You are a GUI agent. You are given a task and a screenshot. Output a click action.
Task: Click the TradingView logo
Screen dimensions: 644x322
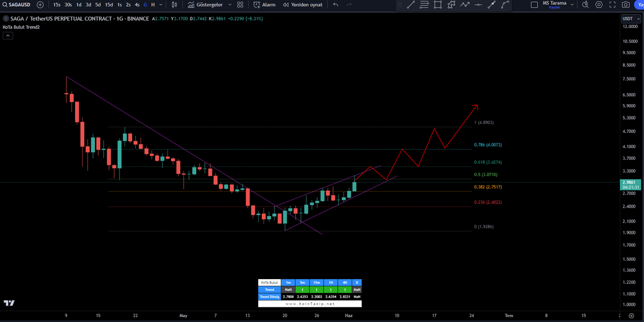pos(9,303)
